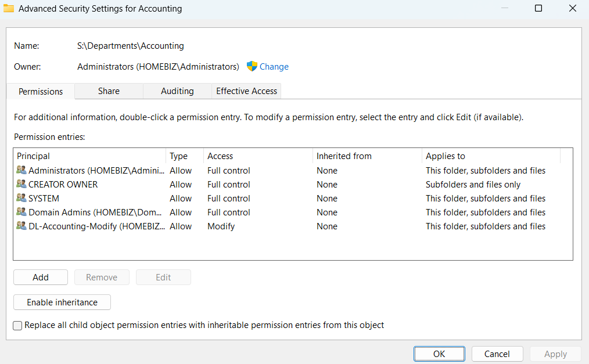This screenshot has width=589, height=364.
Task: Click Full control in the CREATOR OWNER row
Action: point(228,184)
